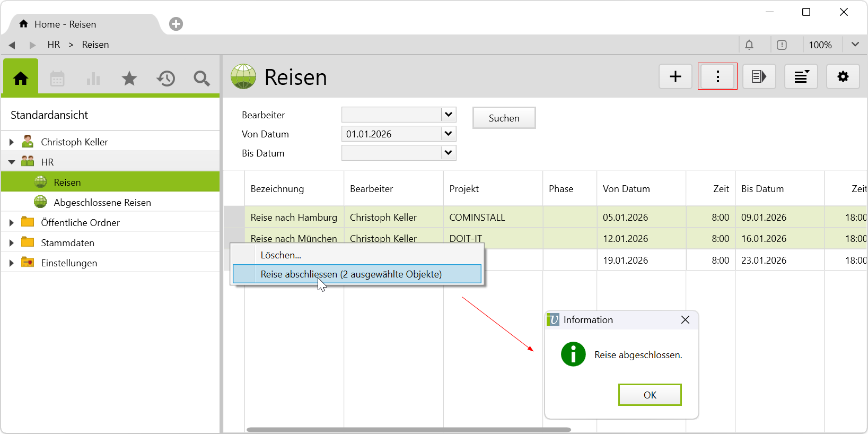Choose Löschen... from the context menu

point(280,255)
